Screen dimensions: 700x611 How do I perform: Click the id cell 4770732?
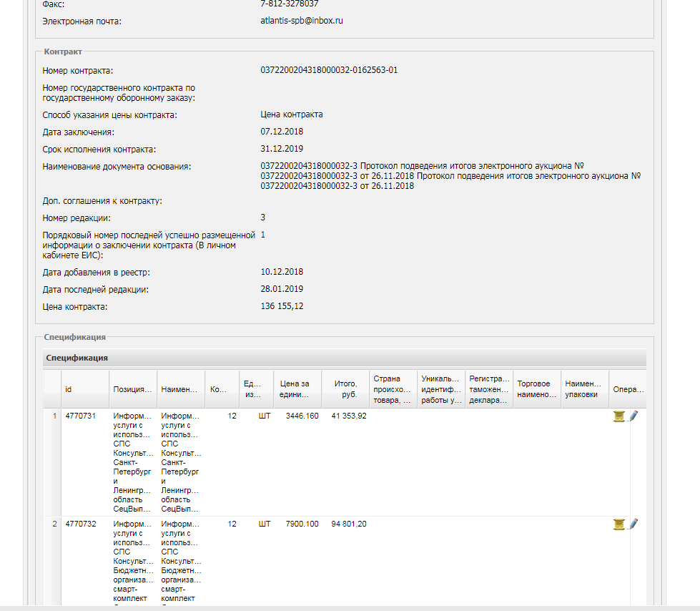81,524
